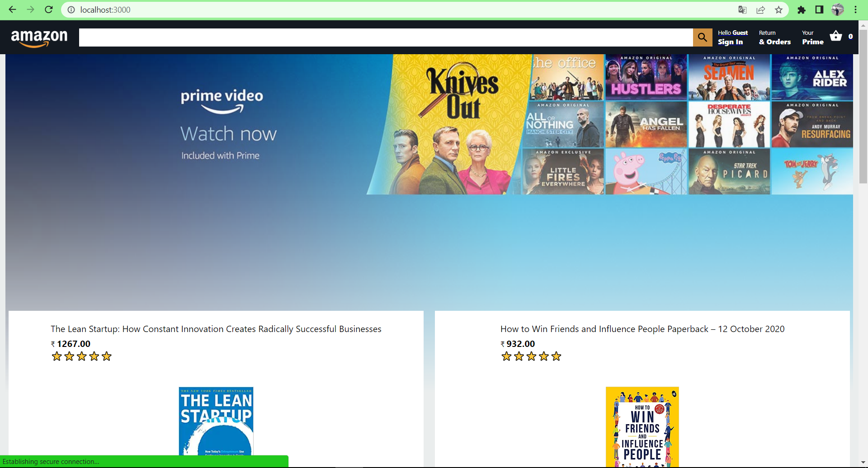Open the browser profile avatar
The width and height of the screenshot is (868, 468).
point(838,9)
